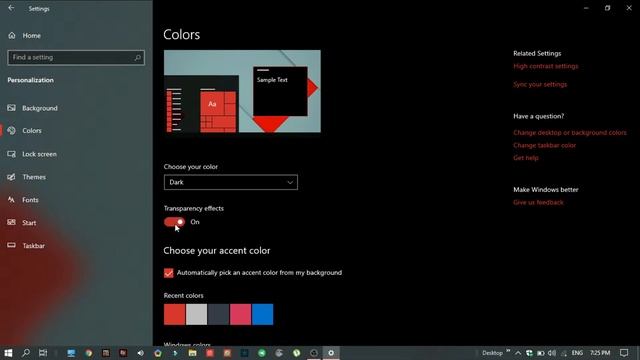Pick the light gray recent color swatch
Image resolution: width=640 pixels, height=360 pixels.
[x=196, y=314]
